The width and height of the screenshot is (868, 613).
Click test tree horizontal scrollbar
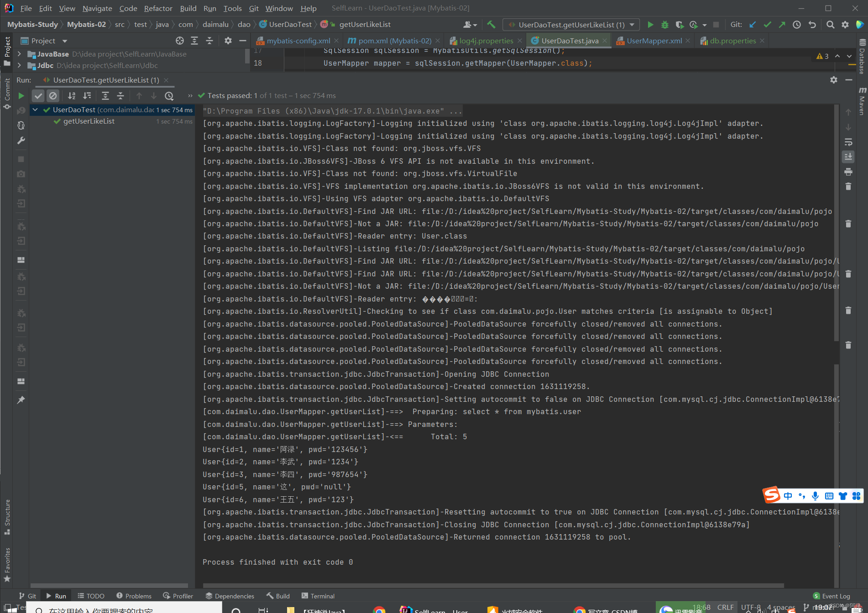coord(109,586)
